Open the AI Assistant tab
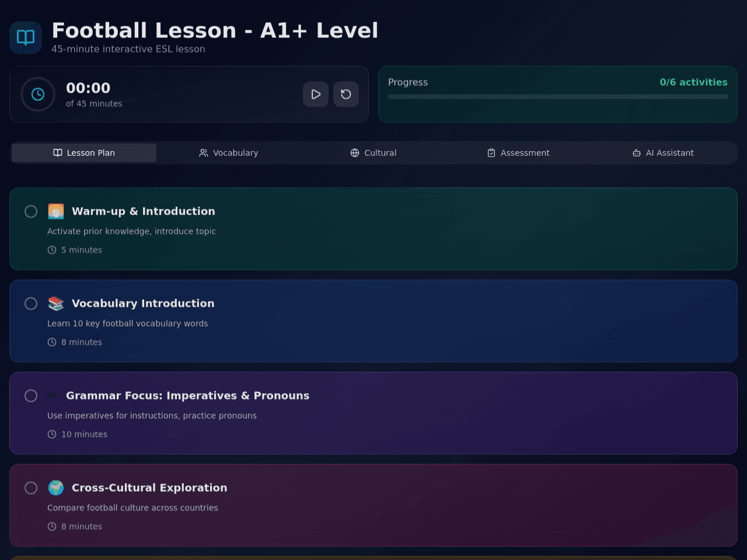Image resolution: width=747 pixels, height=560 pixels. tap(663, 153)
